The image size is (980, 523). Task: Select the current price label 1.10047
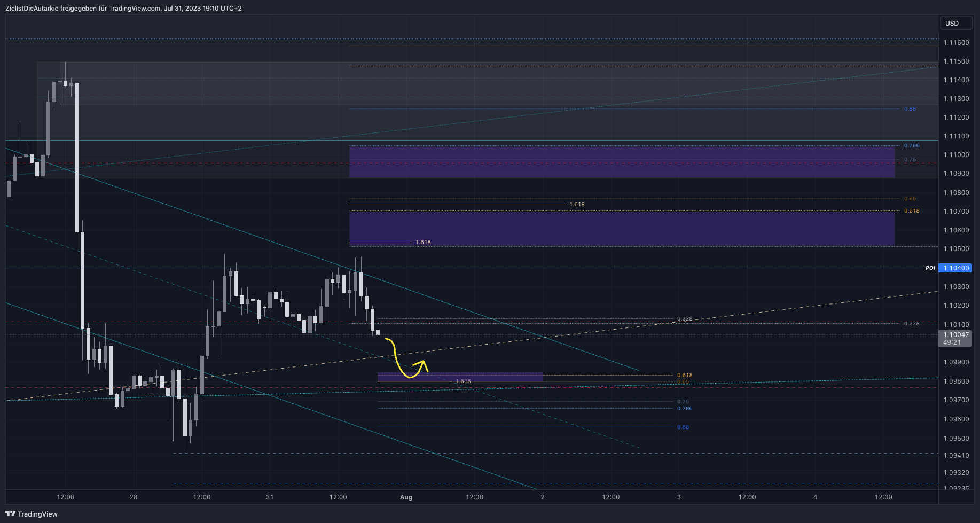coord(955,335)
